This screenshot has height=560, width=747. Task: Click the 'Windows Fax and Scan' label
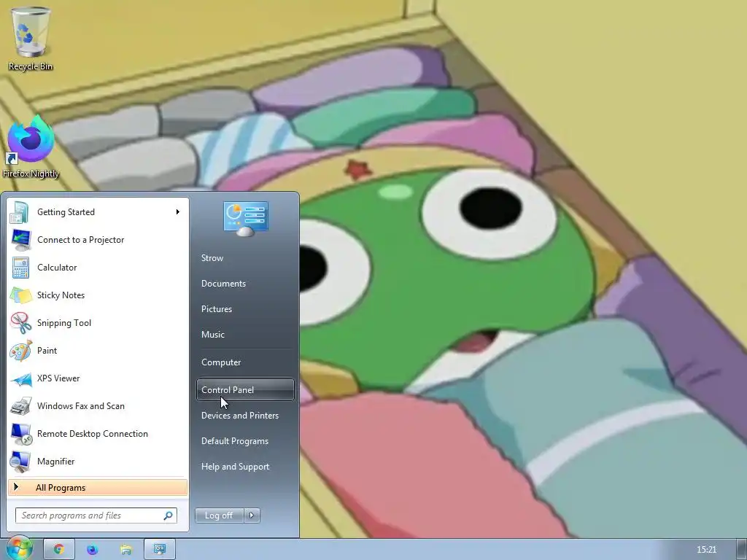81,406
